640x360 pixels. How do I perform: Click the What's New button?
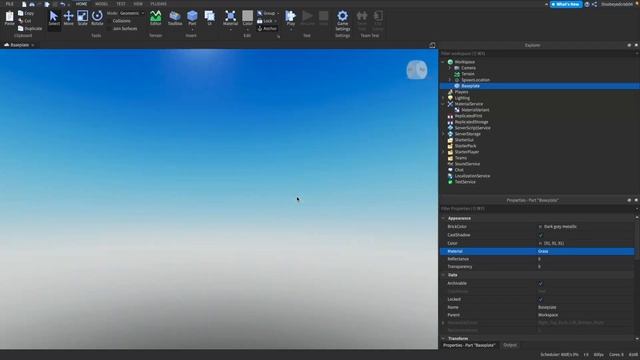pyautogui.click(x=566, y=4)
